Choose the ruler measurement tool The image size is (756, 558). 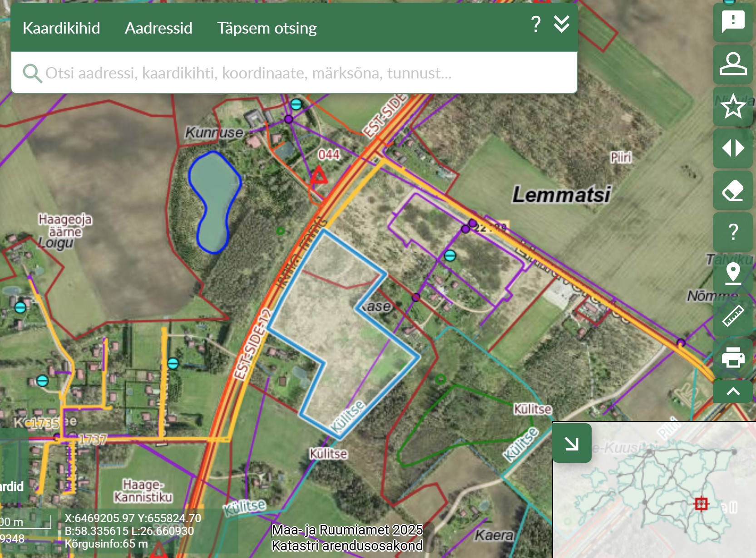coord(733,316)
